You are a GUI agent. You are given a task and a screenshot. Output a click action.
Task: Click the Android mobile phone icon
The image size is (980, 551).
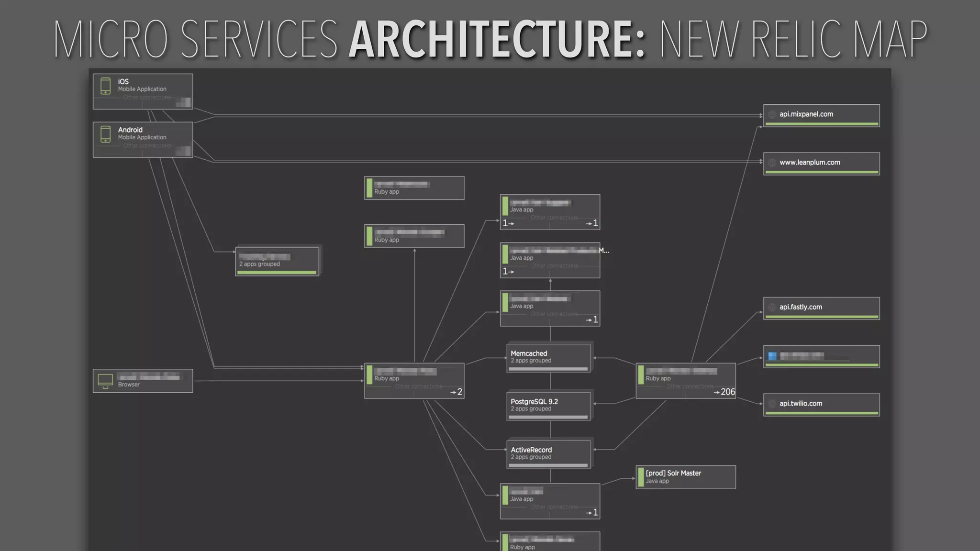[106, 134]
